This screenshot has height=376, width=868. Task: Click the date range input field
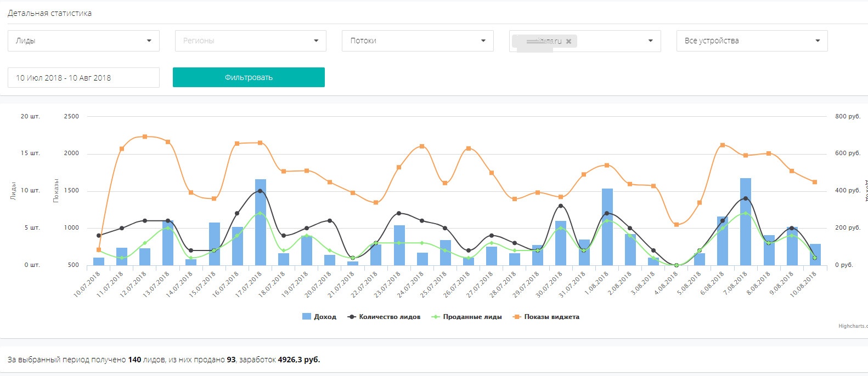83,78
